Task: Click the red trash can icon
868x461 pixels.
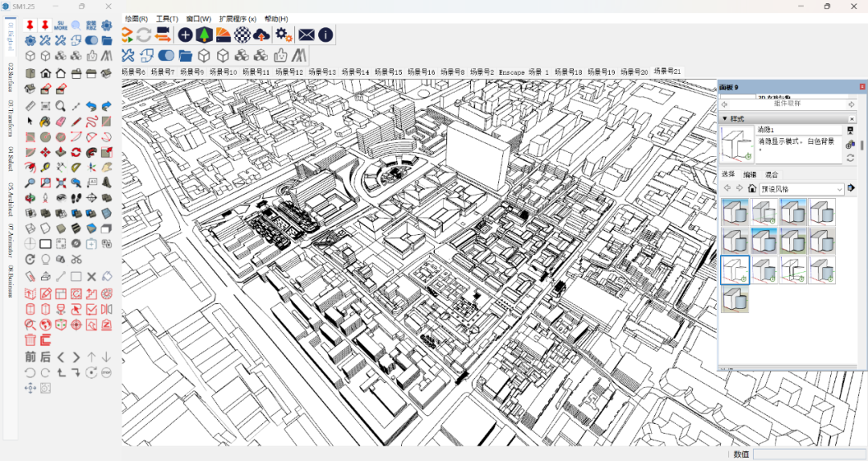Action: pos(31,340)
